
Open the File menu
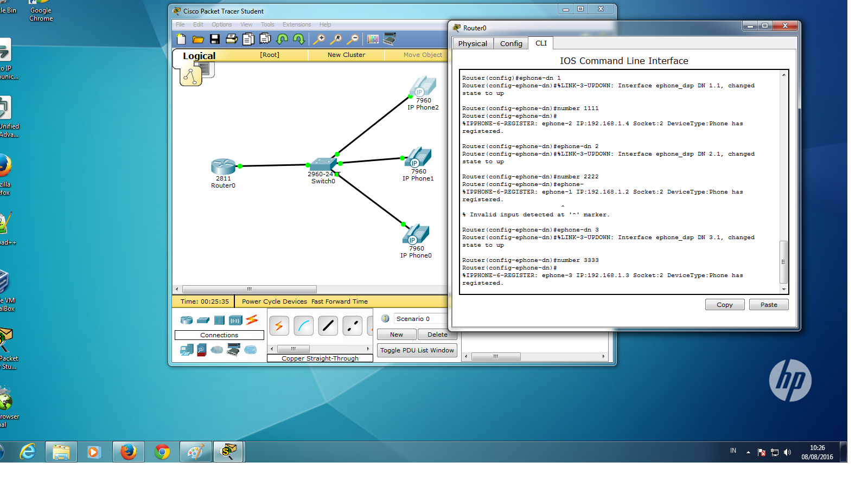(180, 24)
